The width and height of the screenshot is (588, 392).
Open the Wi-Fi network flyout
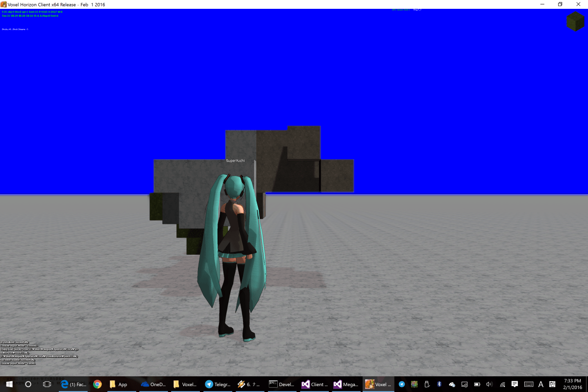pos(502,384)
